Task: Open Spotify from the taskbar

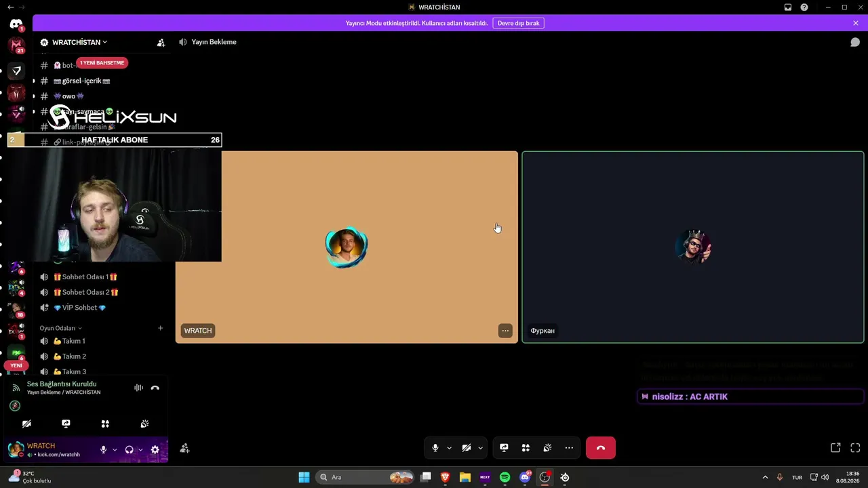Action: tap(505, 477)
